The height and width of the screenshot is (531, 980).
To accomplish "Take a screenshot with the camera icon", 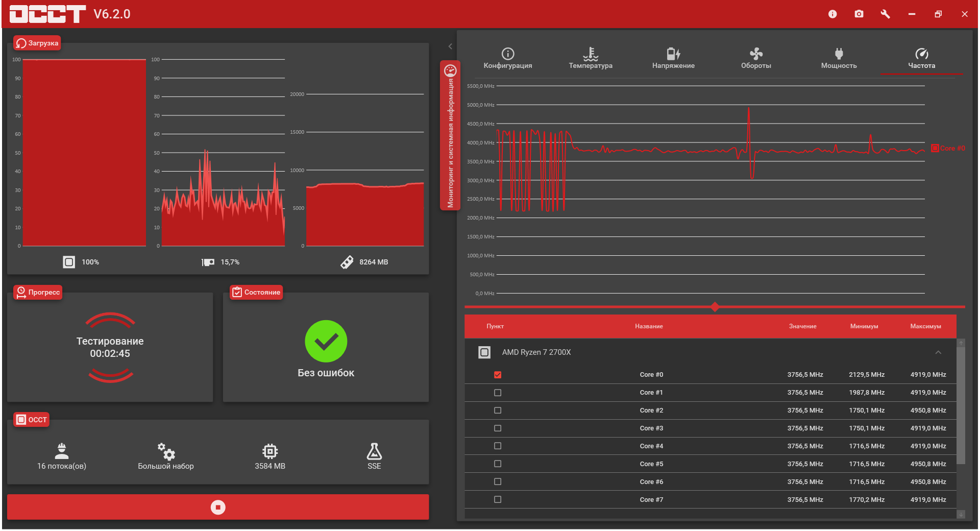I will click(x=859, y=14).
